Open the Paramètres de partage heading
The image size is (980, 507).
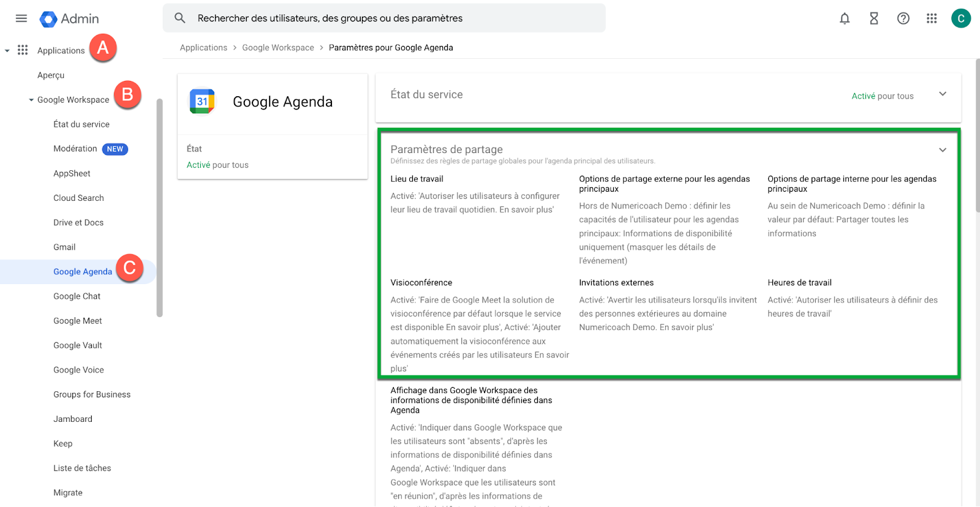[447, 149]
